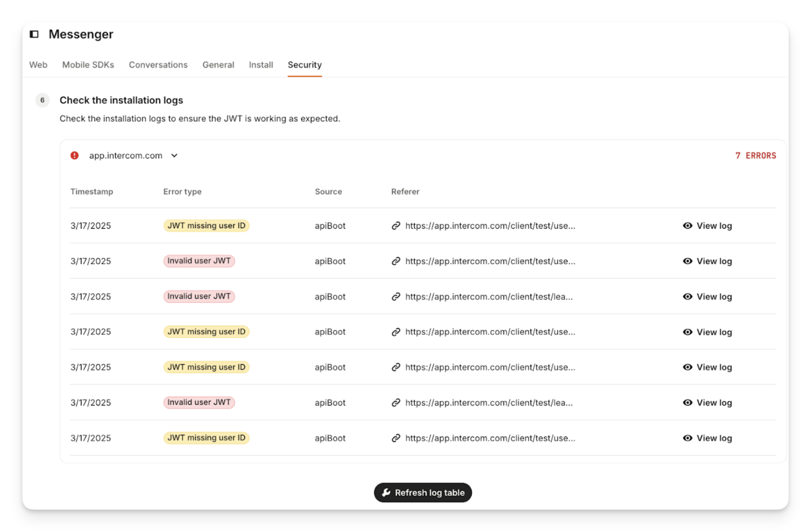Click the first JWT missing user ID badge
Image resolution: width=811 pixels, height=532 pixels.
[x=206, y=226]
